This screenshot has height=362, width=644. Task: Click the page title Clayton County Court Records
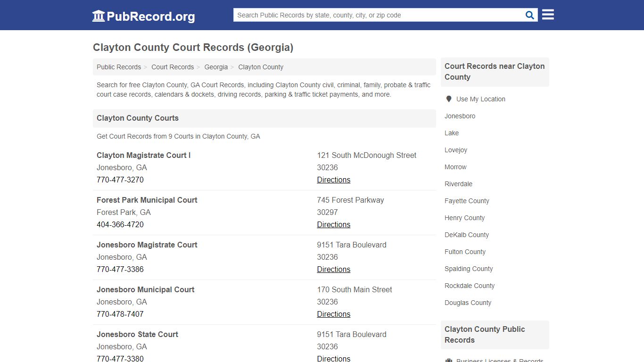193,47
